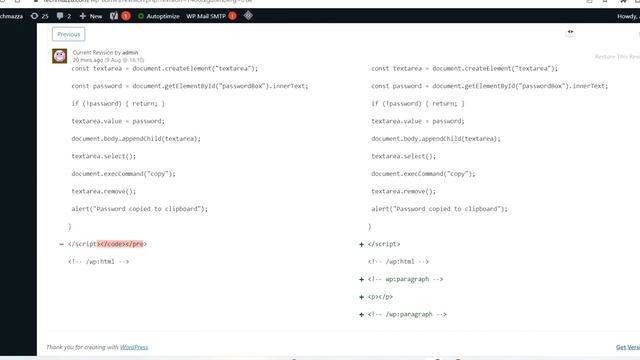Open the WP Mail SMTP admin bar item
The height and width of the screenshot is (360, 640).
pos(211,16)
